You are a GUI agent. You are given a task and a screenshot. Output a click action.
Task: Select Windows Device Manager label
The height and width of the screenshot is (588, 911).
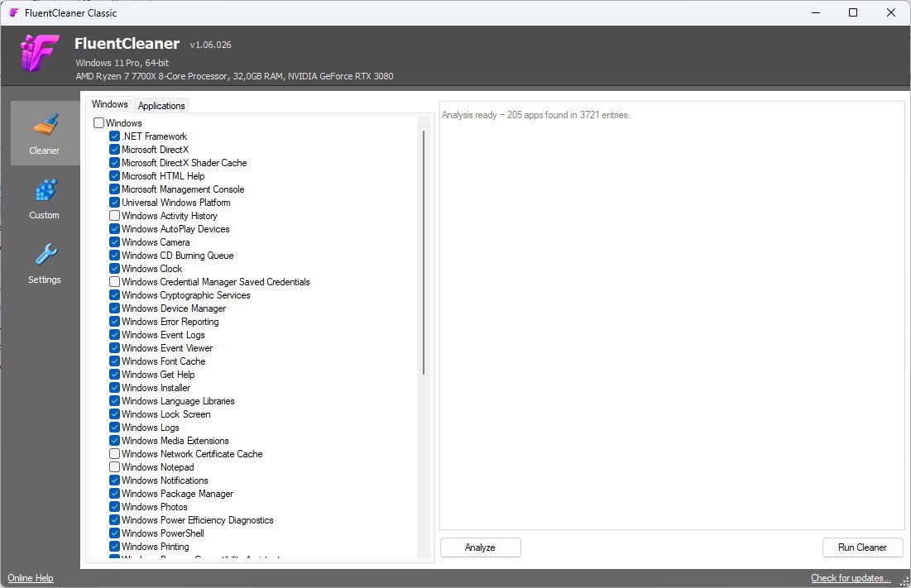(174, 308)
